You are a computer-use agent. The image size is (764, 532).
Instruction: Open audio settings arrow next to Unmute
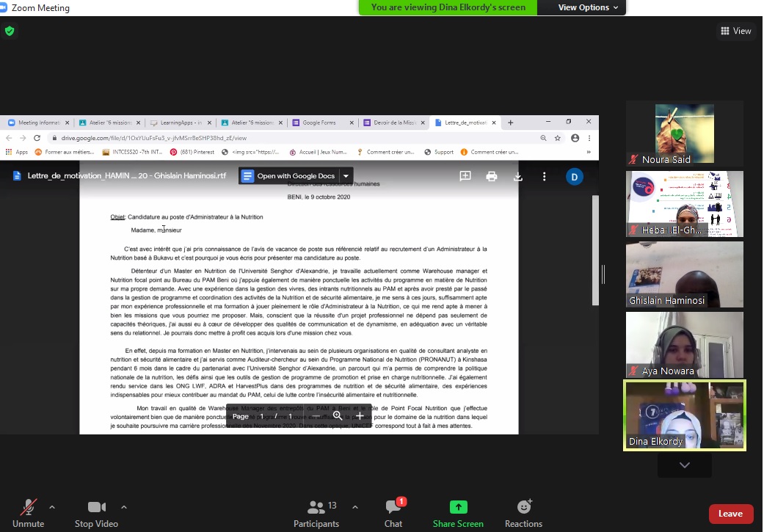pyautogui.click(x=51, y=506)
